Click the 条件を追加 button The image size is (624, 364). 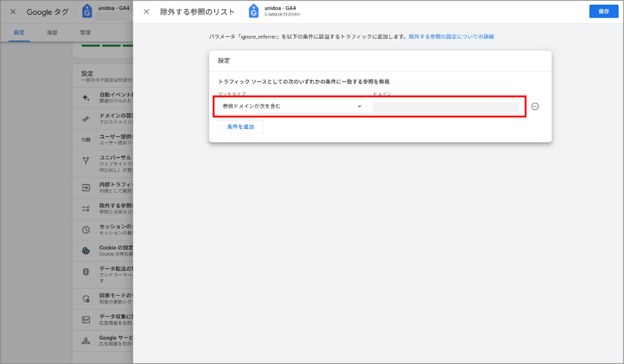click(x=241, y=127)
